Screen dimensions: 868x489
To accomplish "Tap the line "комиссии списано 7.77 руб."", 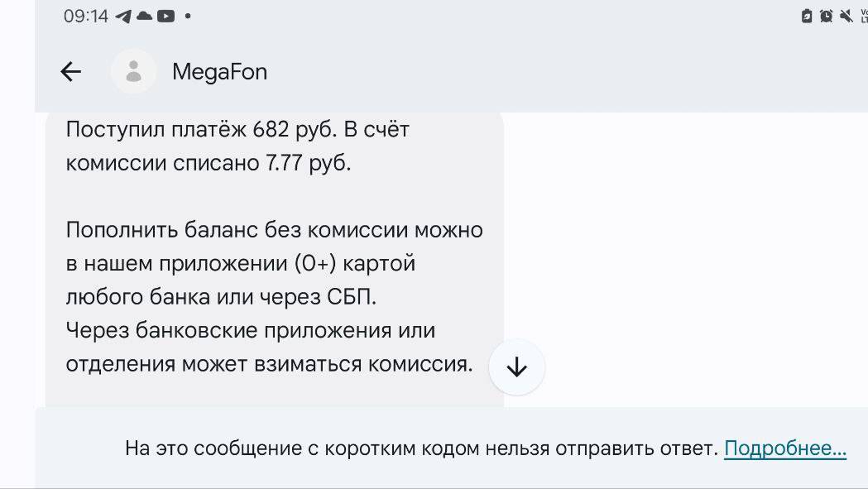I will coord(209,163).
